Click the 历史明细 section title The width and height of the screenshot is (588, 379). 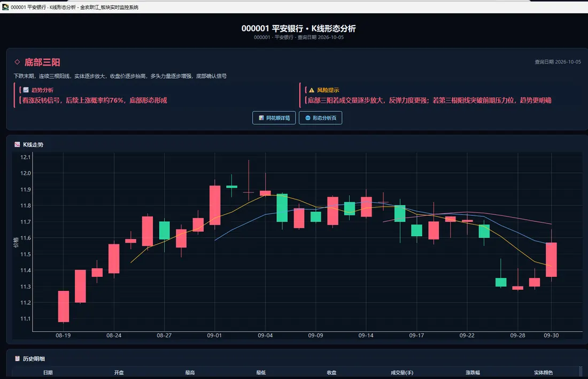tap(34, 359)
